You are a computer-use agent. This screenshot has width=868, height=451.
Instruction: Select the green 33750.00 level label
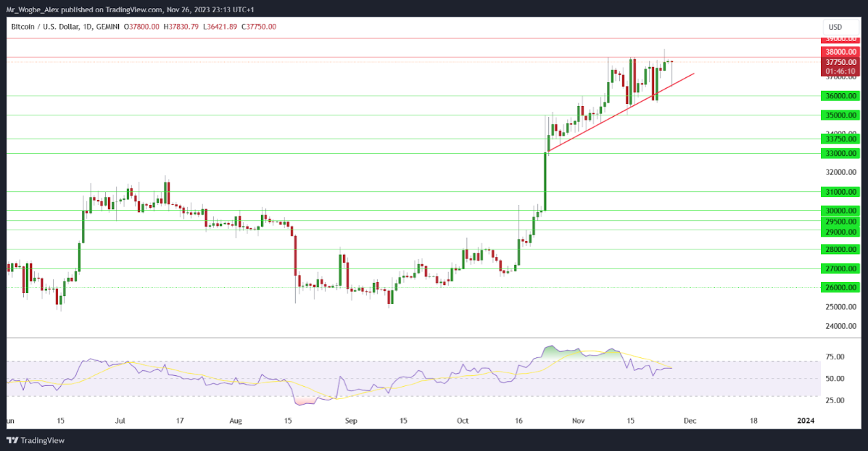(x=841, y=139)
